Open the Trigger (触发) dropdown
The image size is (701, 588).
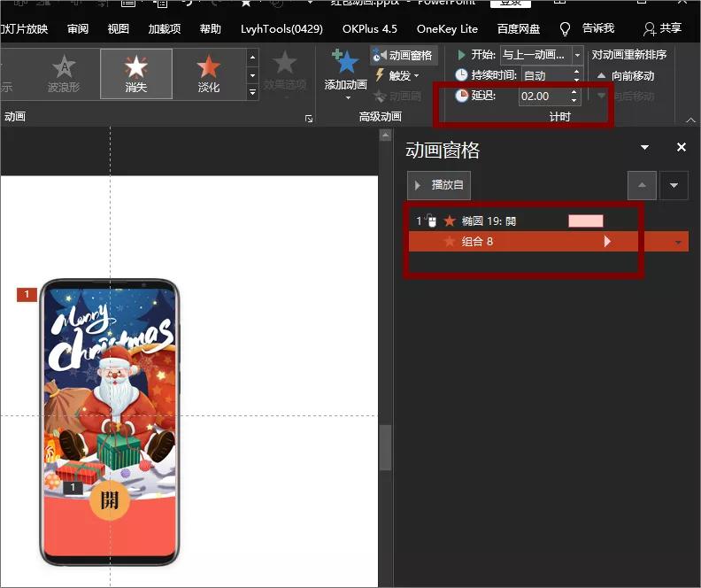[397, 75]
